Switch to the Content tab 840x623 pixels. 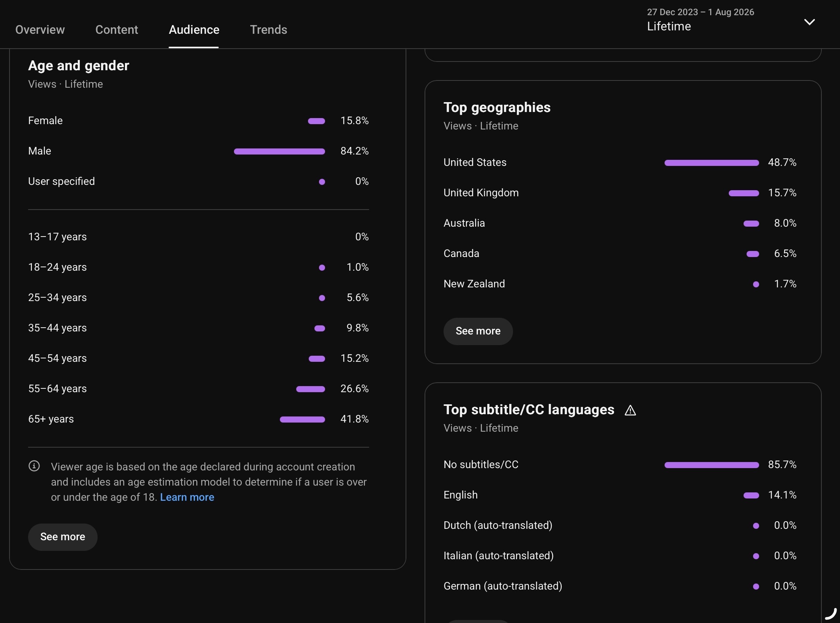(x=117, y=30)
